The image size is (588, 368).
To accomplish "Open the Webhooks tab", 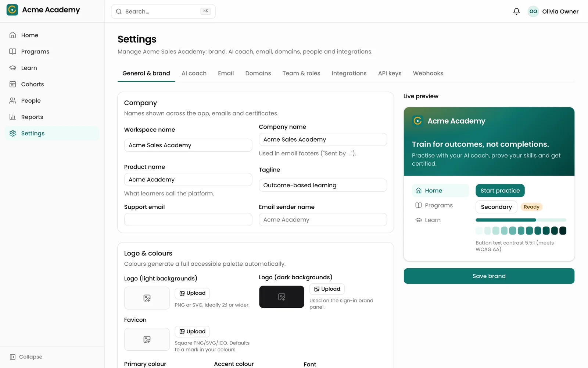I will click(x=428, y=73).
